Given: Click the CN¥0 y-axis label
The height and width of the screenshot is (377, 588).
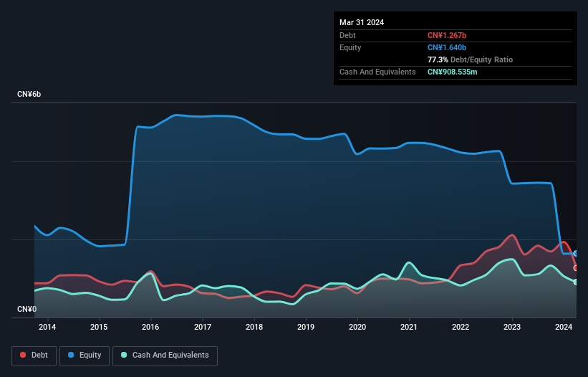Looking at the screenshot, I should [27, 309].
